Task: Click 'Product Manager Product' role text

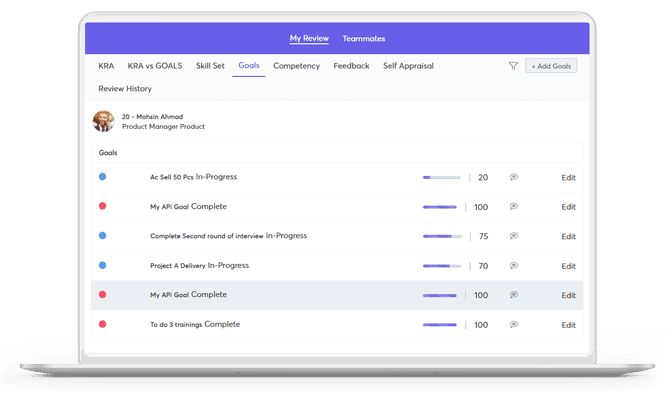Action: [x=163, y=126]
